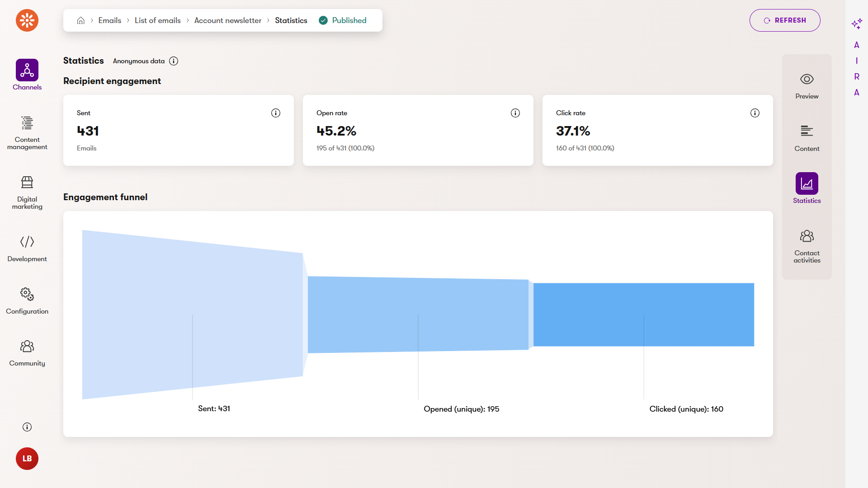Click the Clicked (unique) funnel segment
868x488 pixels.
click(x=644, y=314)
